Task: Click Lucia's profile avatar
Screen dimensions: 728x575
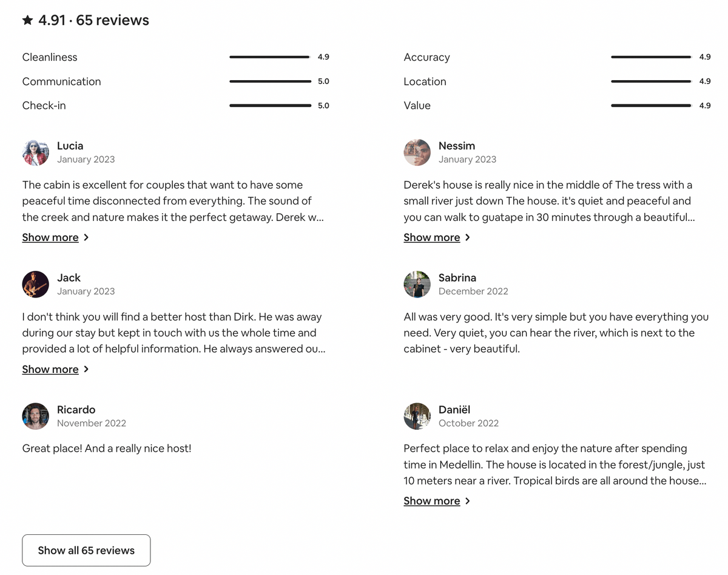Action: [x=35, y=152]
